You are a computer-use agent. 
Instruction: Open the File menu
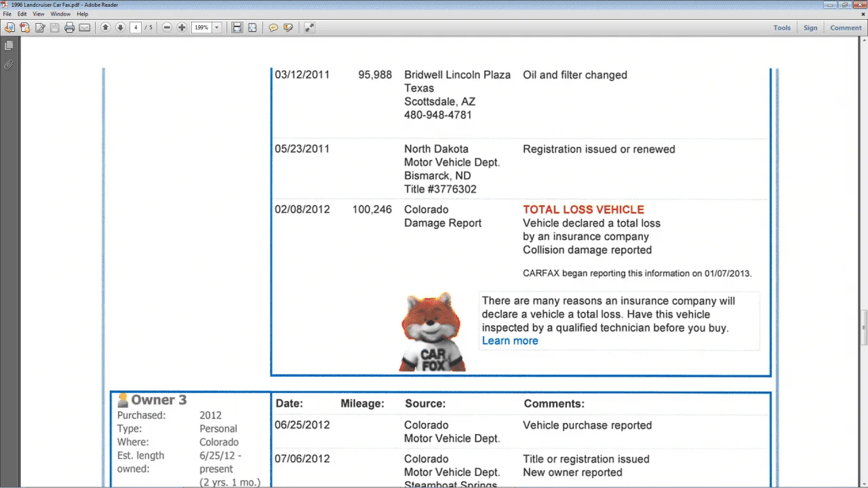(x=7, y=14)
